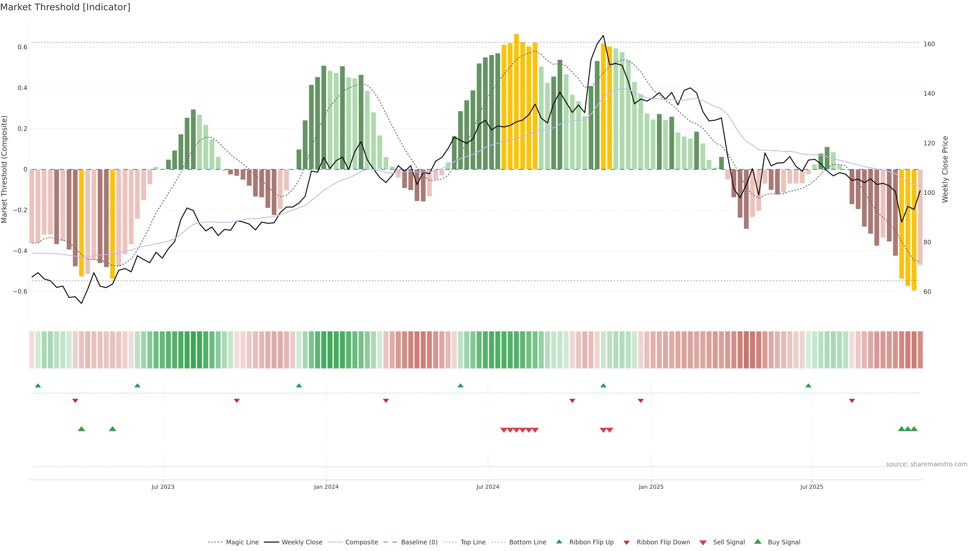Toggle the Top Line legend entry

click(473, 542)
